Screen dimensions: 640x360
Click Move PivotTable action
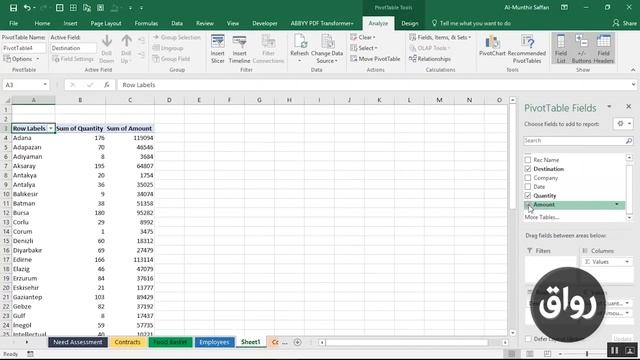tap(375, 59)
